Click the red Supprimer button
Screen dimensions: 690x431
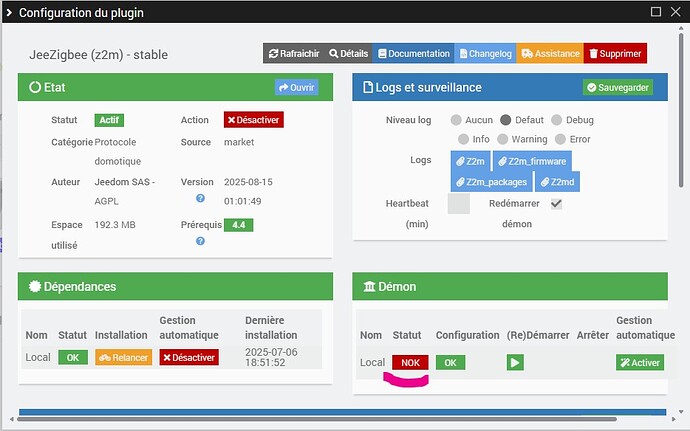(x=615, y=53)
